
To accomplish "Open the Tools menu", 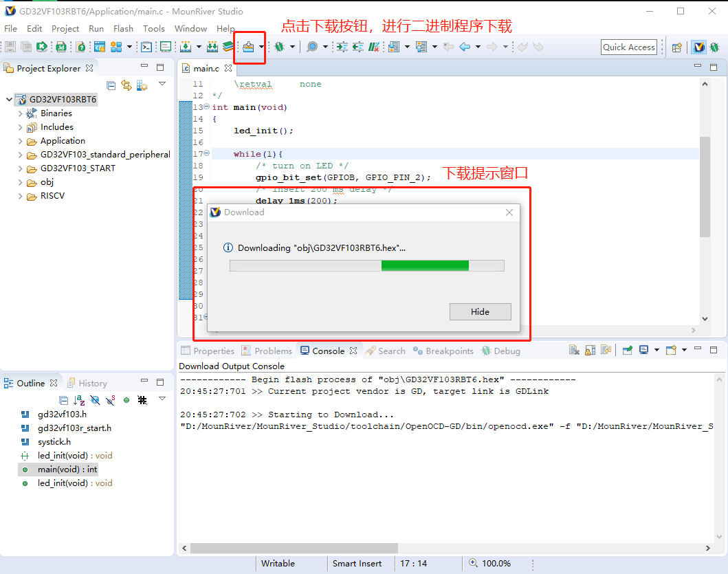I will [x=154, y=28].
